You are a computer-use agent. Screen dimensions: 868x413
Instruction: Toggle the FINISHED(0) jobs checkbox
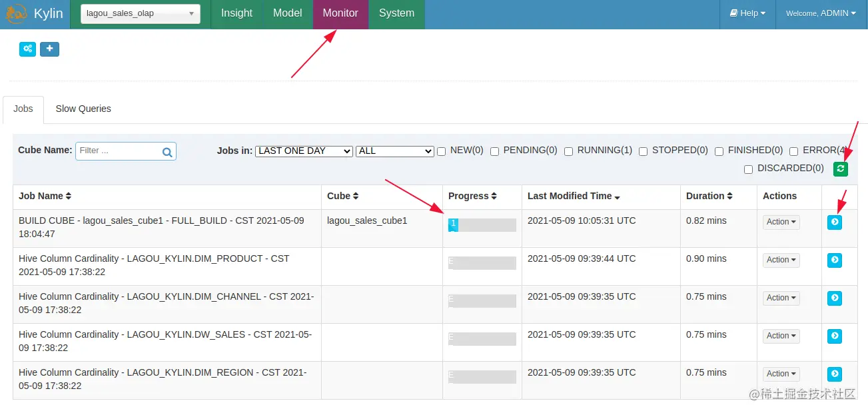tap(719, 151)
